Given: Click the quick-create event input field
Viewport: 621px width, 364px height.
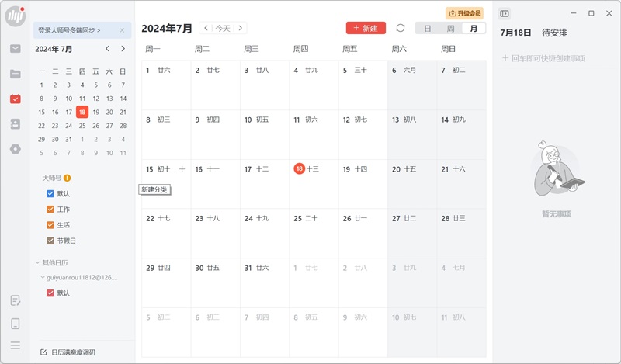Looking at the screenshot, I should point(555,58).
